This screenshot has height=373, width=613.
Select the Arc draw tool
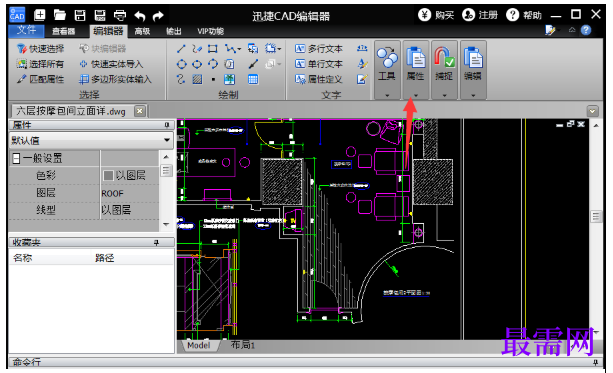(x=213, y=64)
